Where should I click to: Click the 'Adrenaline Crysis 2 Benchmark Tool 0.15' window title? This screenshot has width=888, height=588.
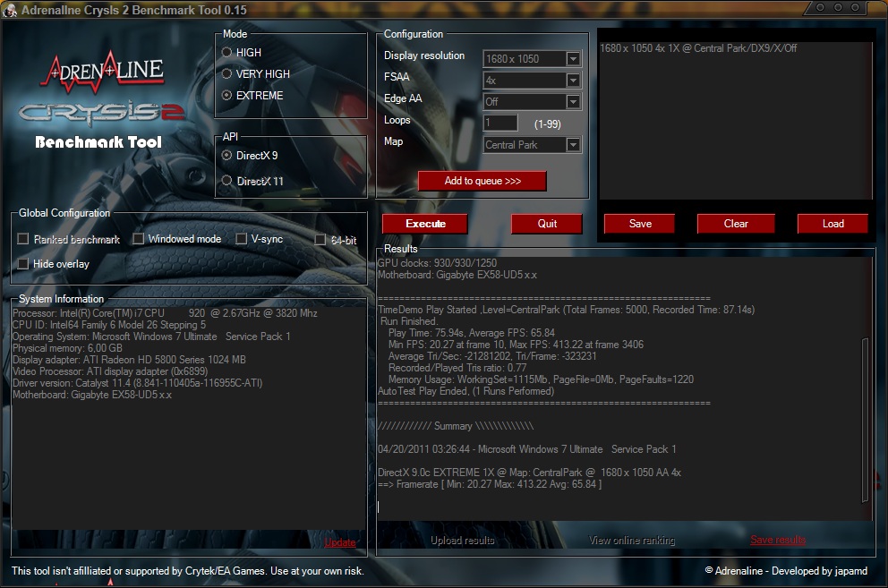tap(133, 10)
